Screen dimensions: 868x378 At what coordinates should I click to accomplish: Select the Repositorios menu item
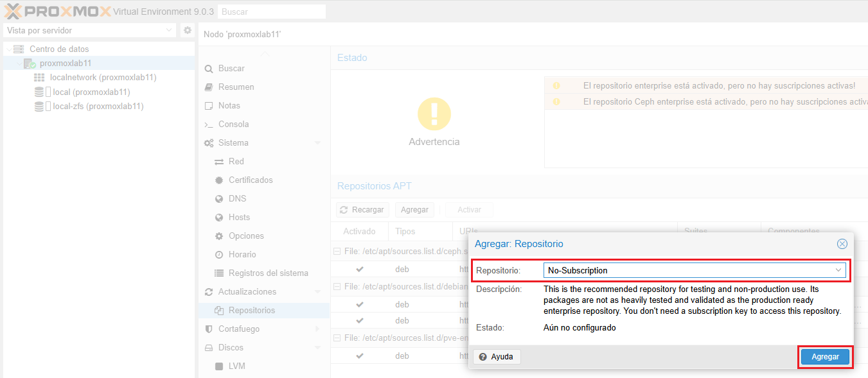pos(263,310)
